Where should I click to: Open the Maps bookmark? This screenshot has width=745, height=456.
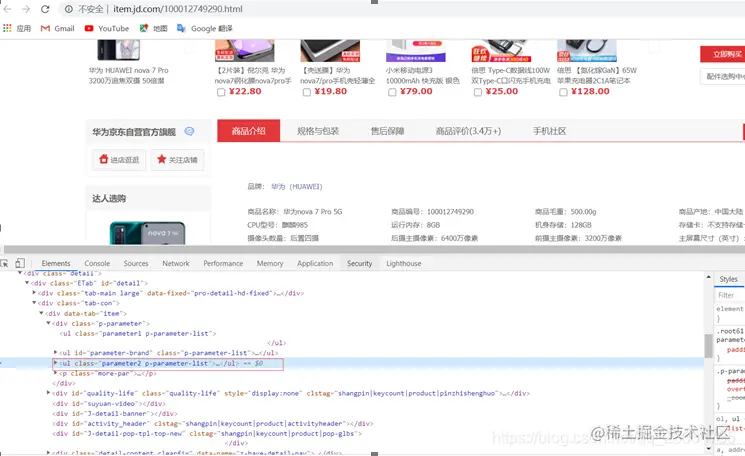(x=153, y=28)
